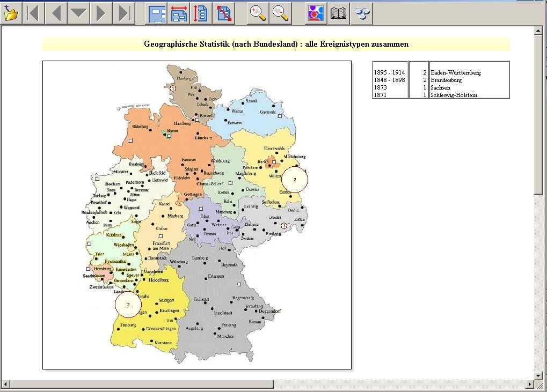Select the blue page layout view icon
Image resolution: width=547 pixels, height=392 pixels.
click(157, 13)
